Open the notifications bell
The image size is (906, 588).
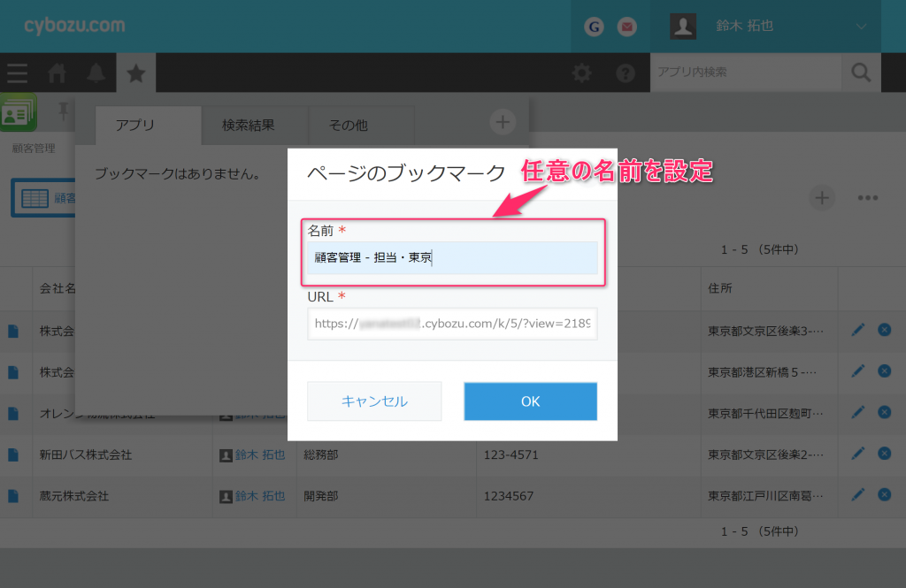pyautogui.click(x=96, y=73)
